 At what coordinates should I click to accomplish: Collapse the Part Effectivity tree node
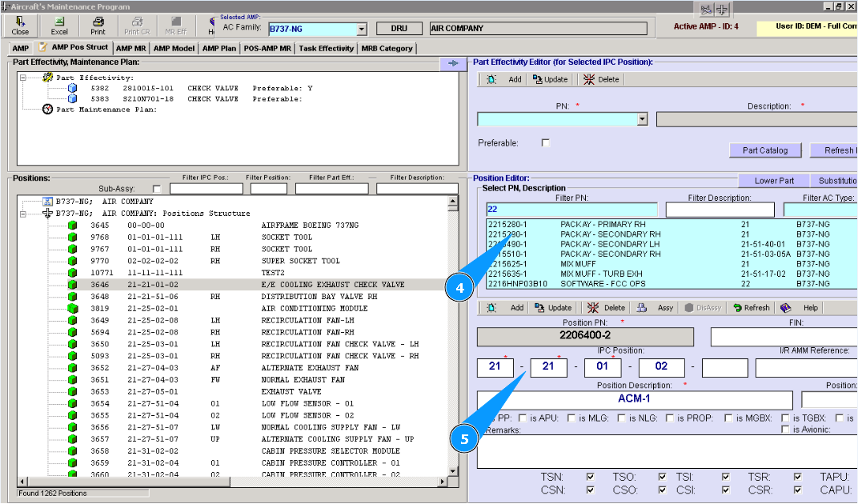24,78
